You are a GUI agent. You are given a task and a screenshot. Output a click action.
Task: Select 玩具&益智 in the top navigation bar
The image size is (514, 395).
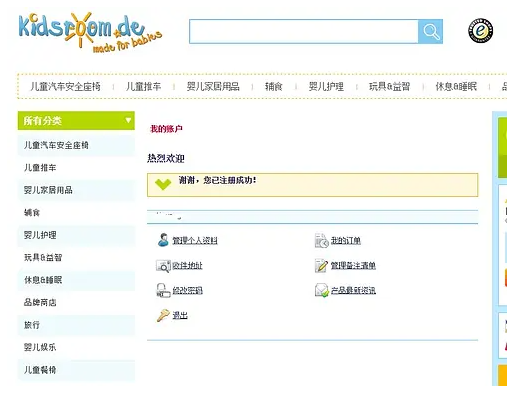(x=390, y=87)
